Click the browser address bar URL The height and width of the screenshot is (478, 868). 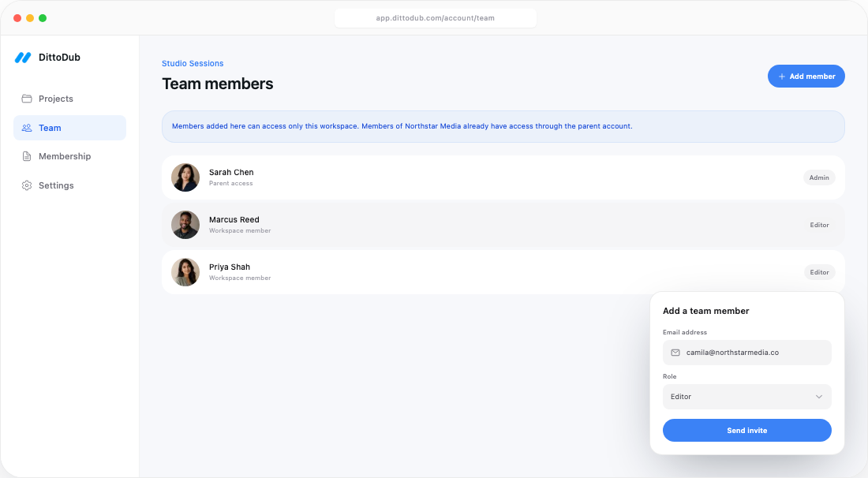click(435, 17)
